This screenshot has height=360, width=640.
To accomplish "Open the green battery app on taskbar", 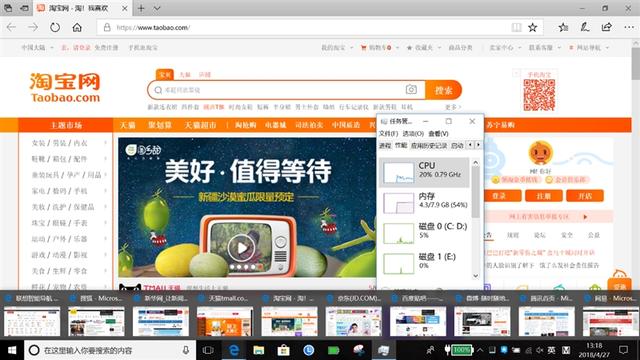I will [x=333, y=350].
